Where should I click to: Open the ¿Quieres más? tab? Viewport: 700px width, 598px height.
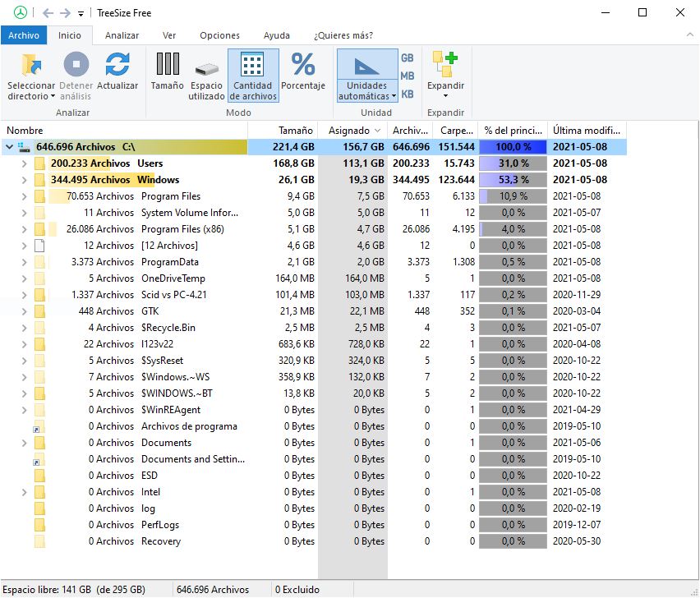pyautogui.click(x=343, y=35)
